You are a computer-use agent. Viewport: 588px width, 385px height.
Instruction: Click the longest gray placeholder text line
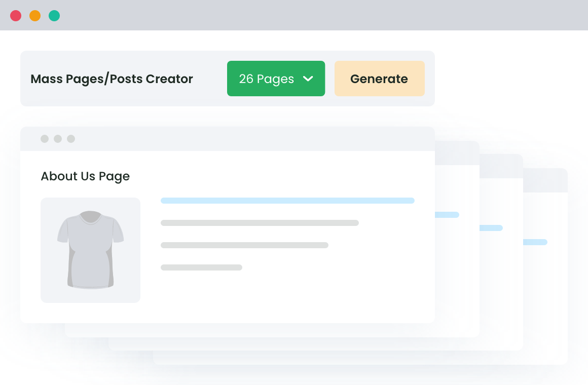pyautogui.click(x=260, y=223)
